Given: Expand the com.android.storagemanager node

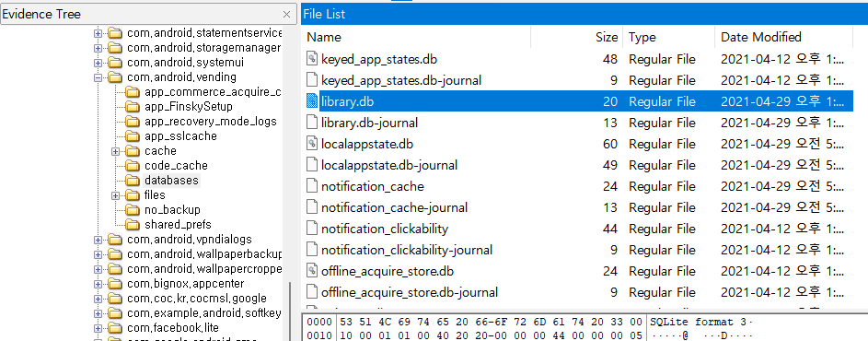Looking at the screenshot, I should [98, 48].
